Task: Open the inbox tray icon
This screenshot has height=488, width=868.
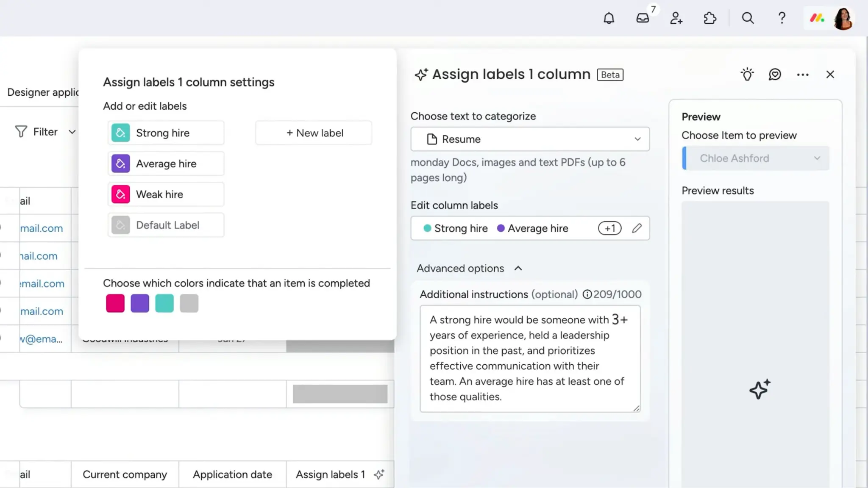Action: click(x=643, y=18)
